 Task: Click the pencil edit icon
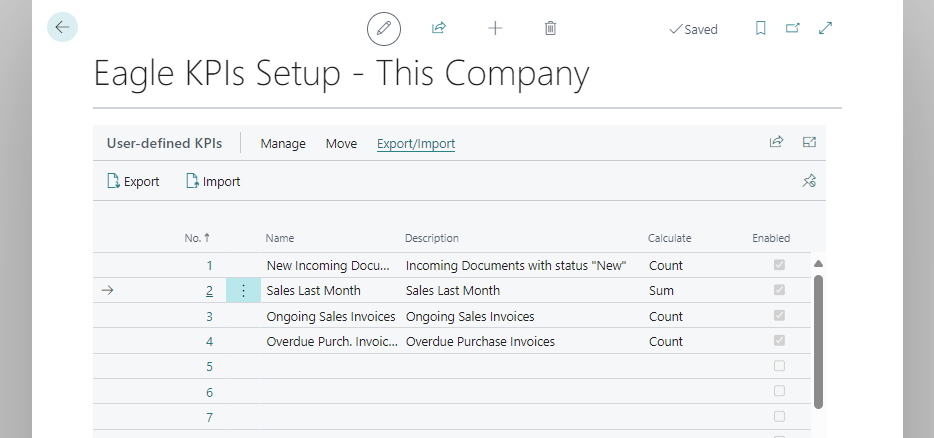click(383, 29)
